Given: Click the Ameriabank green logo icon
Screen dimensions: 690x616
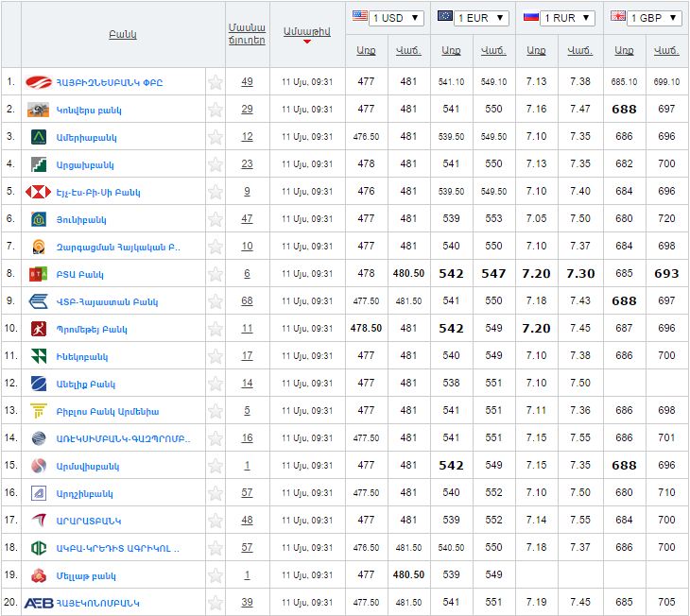Looking at the screenshot, I should pyautogui.click(x=39, y=137).
